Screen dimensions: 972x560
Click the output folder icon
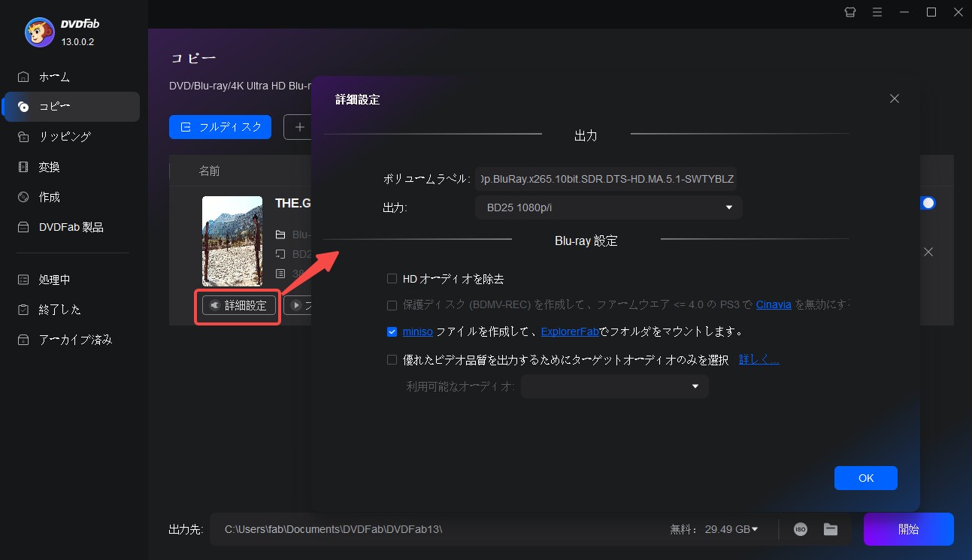831,529
